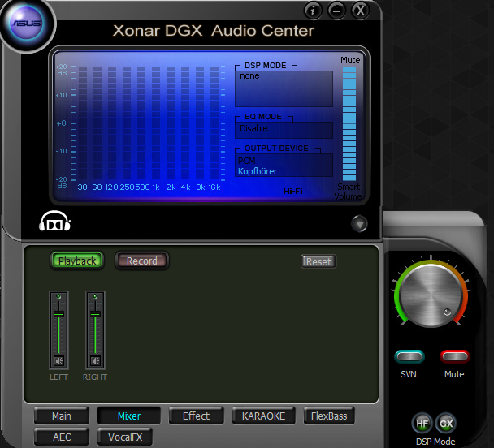
Task: Toggle the RIGHT channel green indicator light
Action: click(x=95, y=296)
